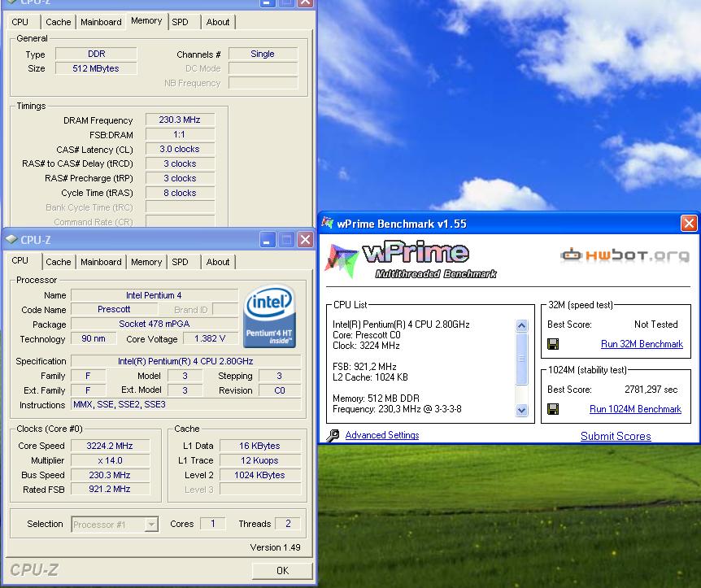
Task: Close the wPrime Benchmark window
Action: (x=689, y=223)
